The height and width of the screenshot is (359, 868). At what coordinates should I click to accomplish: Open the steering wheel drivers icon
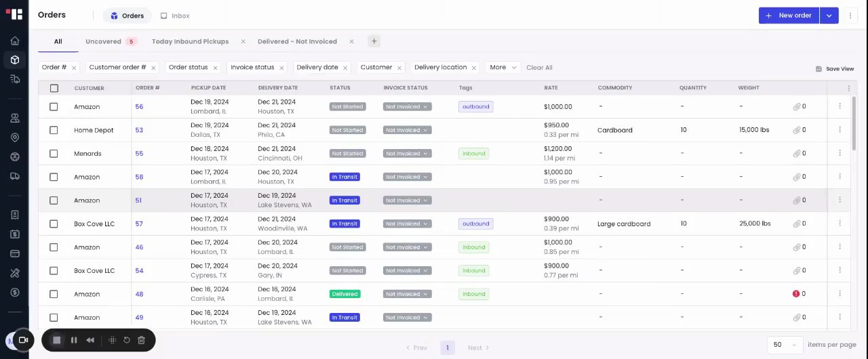coord(15,156)
